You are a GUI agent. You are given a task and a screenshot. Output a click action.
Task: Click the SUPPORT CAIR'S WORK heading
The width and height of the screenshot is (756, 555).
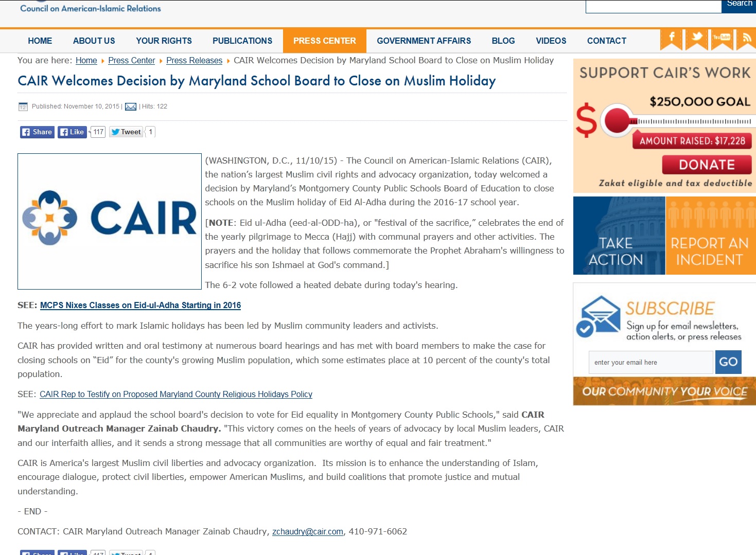point(665,73)
